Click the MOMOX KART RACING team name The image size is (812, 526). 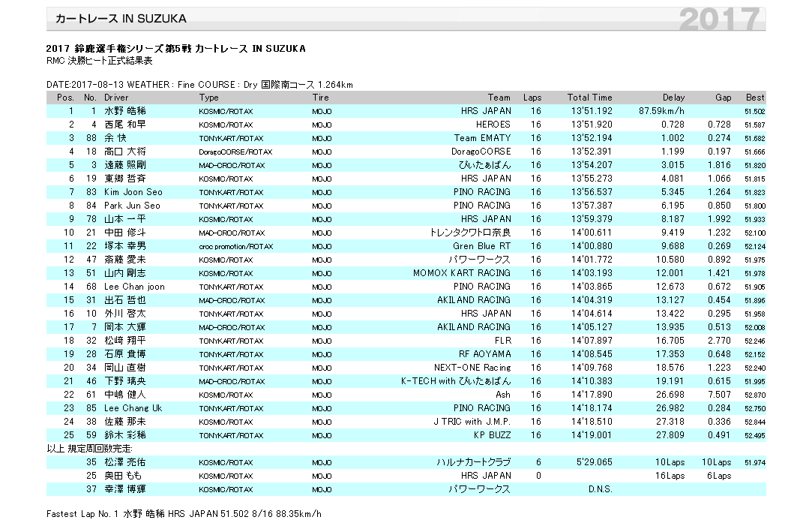point(462,273)
